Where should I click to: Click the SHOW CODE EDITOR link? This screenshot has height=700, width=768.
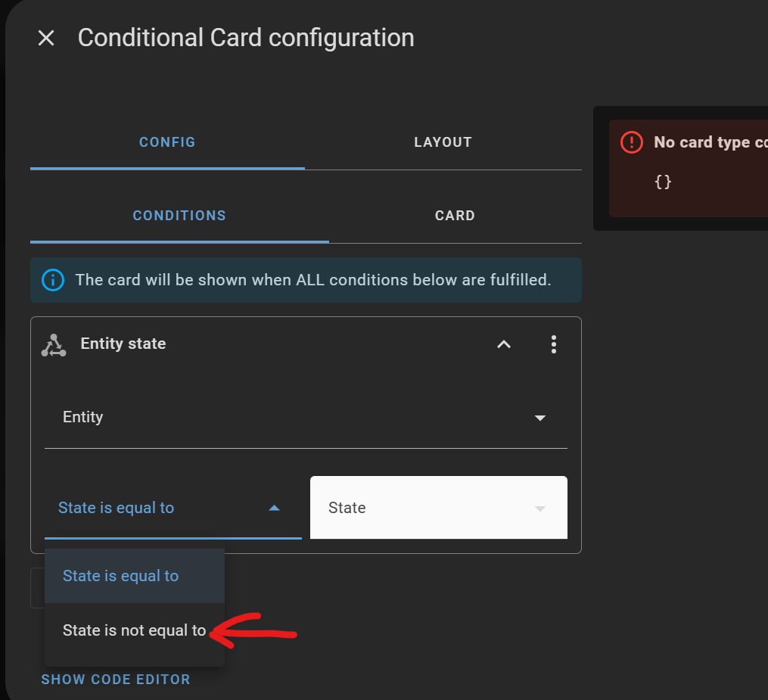pyautogui.click(x=115, y=680)
